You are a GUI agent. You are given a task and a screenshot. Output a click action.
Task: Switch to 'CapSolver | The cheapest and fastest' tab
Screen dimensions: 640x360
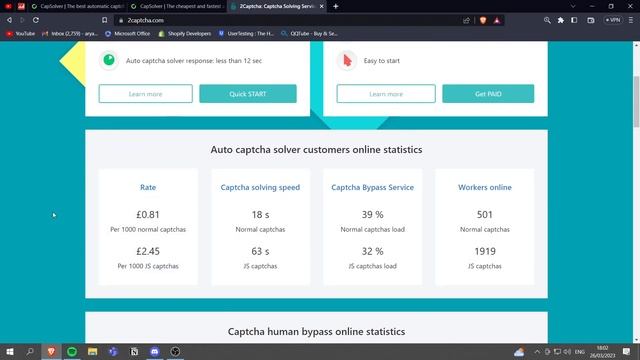coord(177,6)
